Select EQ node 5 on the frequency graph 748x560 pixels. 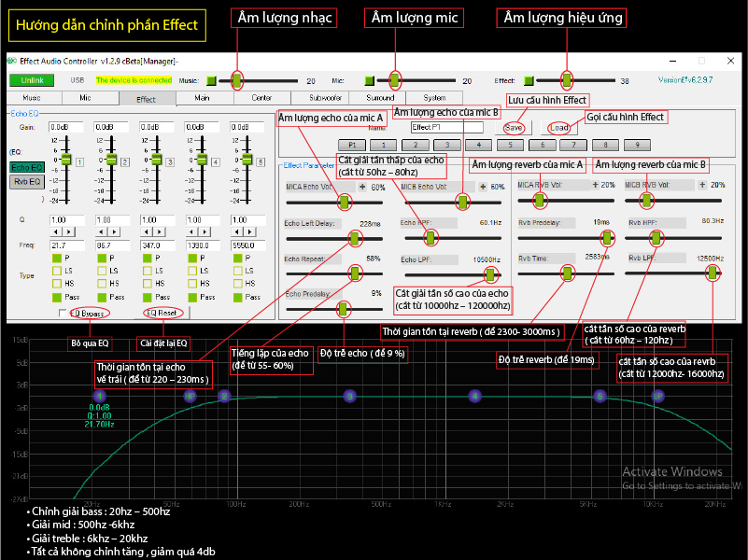click(x=600, y=396)
